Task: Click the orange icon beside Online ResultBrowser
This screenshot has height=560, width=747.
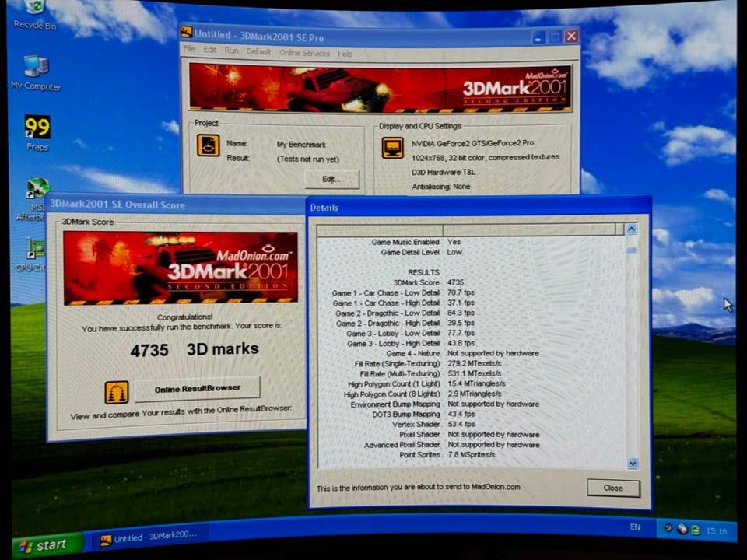Action: click(x=117, y=392)
